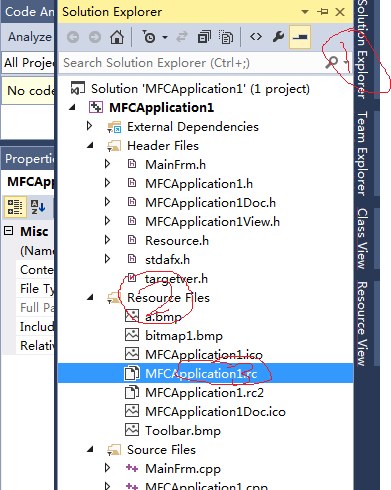Collapse the Resource Files folder
Image resolution: width=391 pixels, height=490 pixels.
[x=90, y=297]
